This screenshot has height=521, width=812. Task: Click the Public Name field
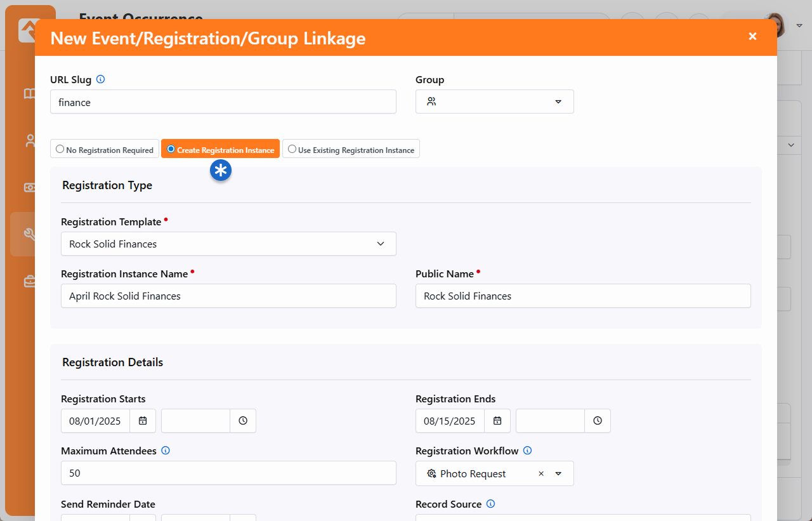582,296
